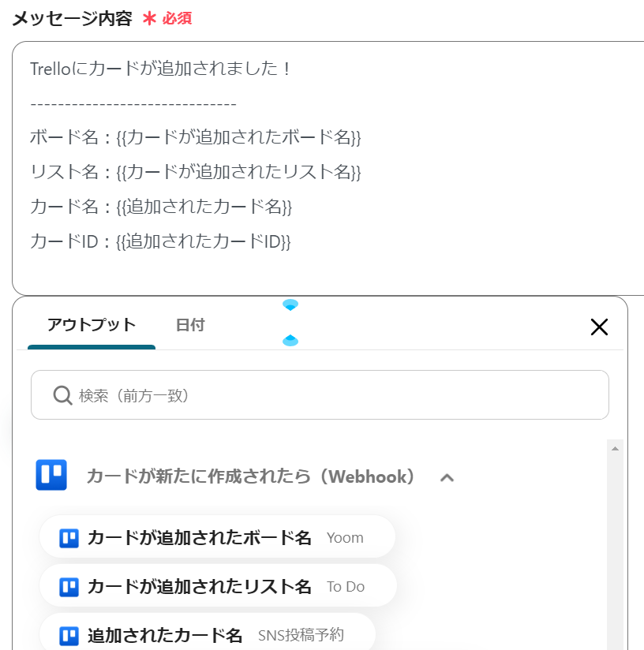Open the 日付 tab
The width and height of the screenshot is (644, 650).
tap(190, 325)
